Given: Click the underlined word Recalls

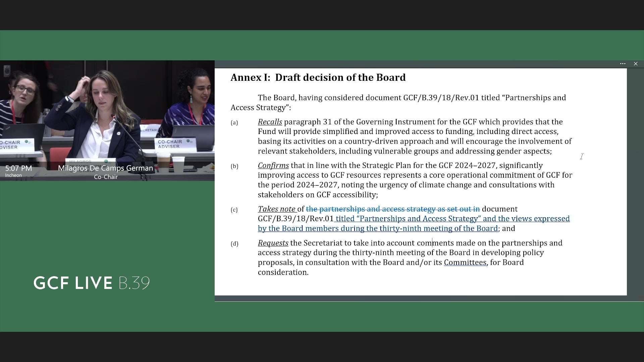Looking at the screenshot, I should point(270,122).
